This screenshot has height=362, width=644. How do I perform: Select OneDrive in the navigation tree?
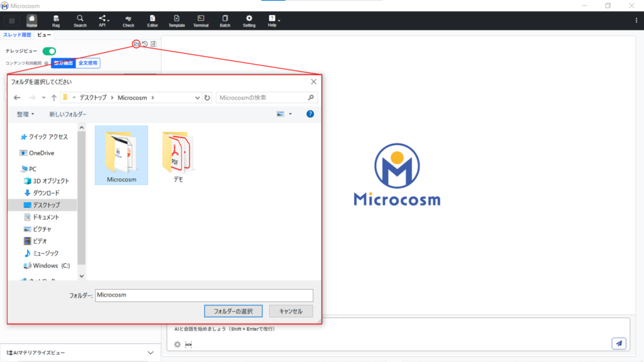click(x=37, y=153)
